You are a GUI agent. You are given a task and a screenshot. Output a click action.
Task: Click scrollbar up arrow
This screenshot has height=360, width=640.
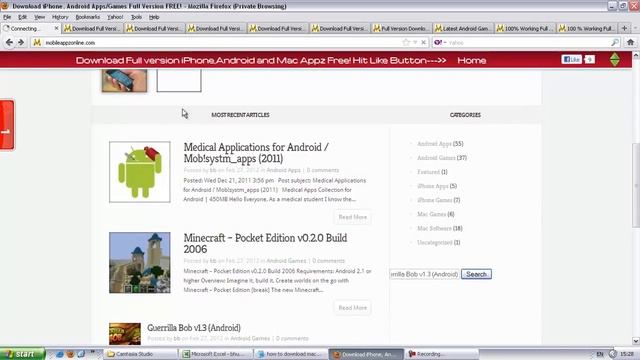[x=636, y=55]
